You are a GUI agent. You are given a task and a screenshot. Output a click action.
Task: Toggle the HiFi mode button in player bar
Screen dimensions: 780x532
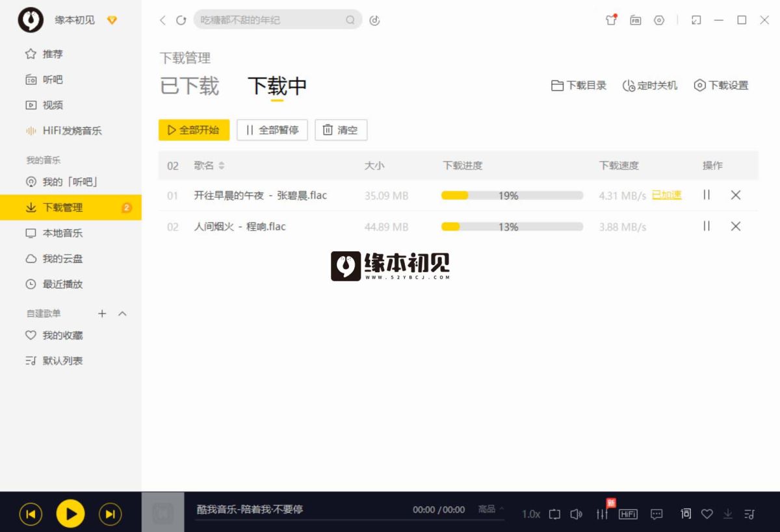coord(628,514)
